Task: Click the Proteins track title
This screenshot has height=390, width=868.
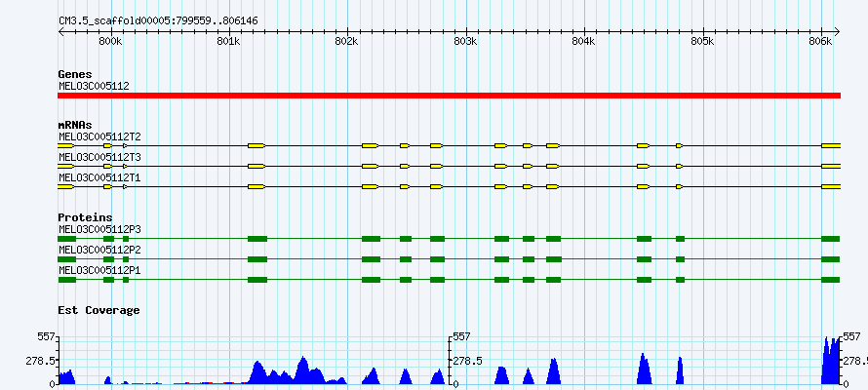Action: [85, 218]
